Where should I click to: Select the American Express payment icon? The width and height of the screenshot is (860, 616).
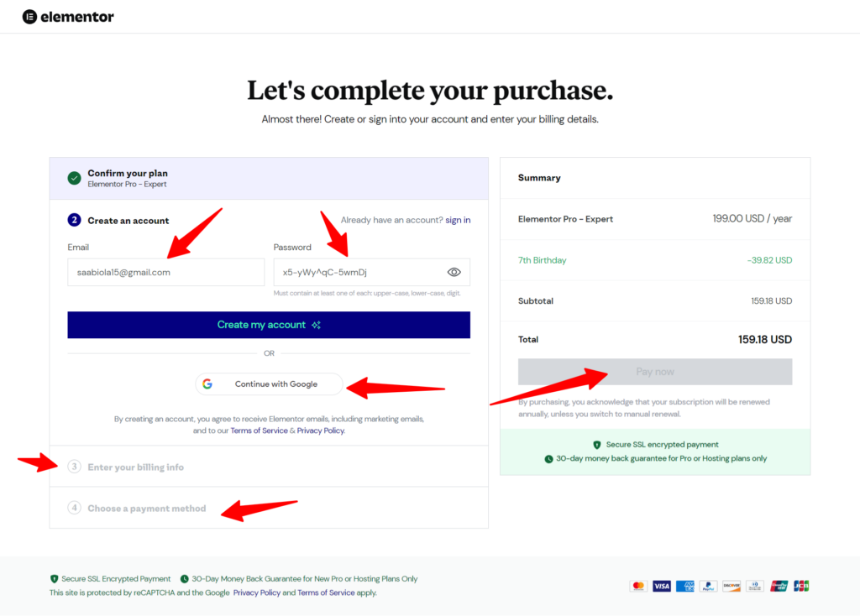[x=684, y=586]
